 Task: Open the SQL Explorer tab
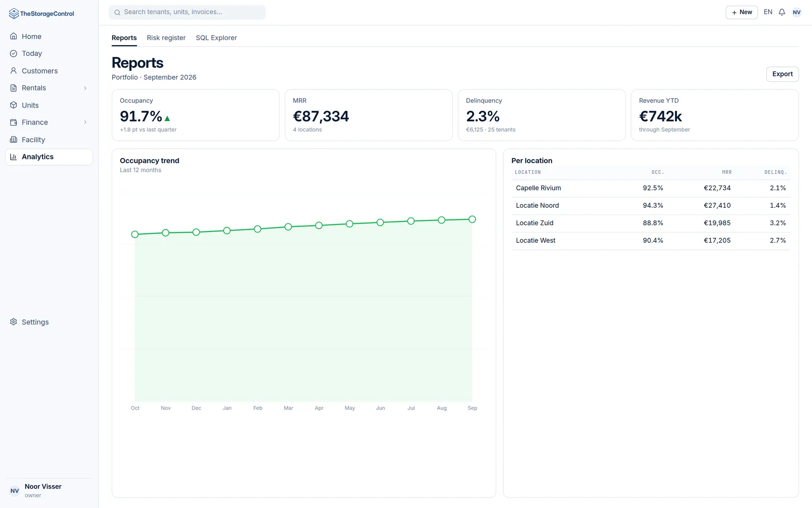tap(216, 38)
